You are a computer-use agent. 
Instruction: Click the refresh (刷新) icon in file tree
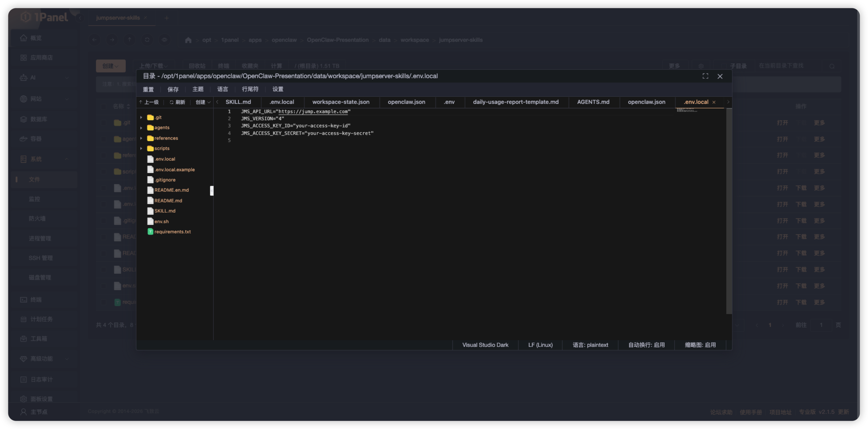coord(171,102)
